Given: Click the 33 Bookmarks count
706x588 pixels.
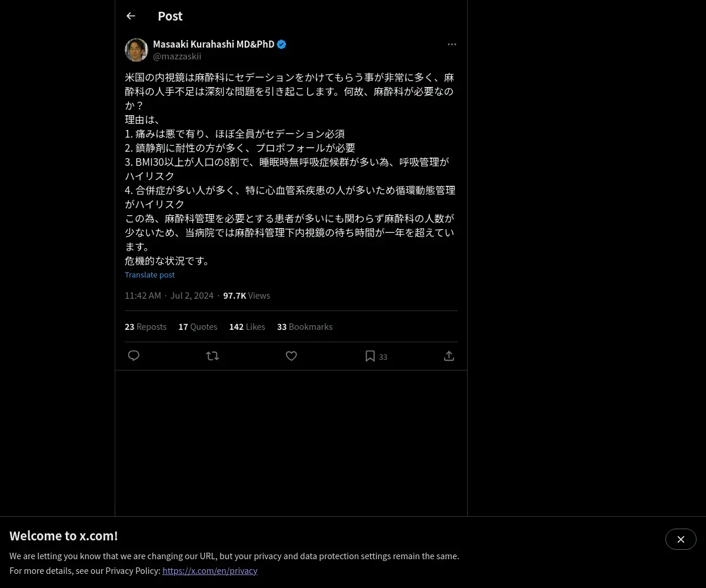Looking at the screenshot, I should pos(305,326).
